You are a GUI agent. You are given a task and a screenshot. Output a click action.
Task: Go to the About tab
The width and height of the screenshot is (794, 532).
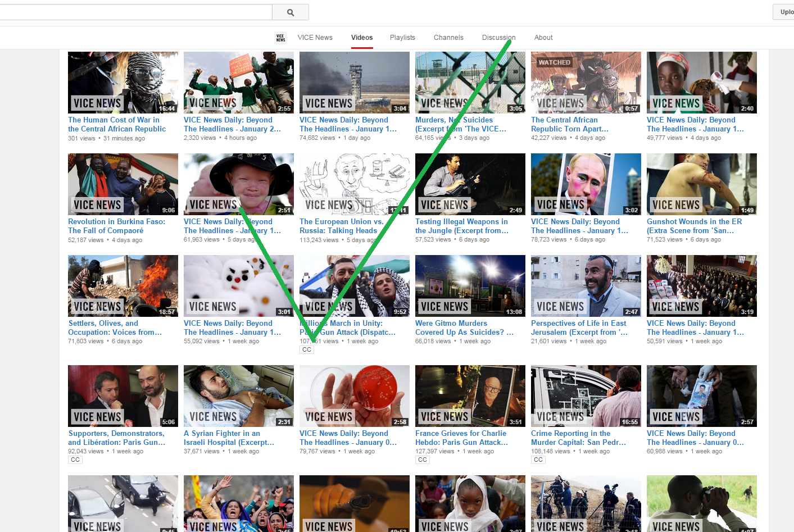click(543, 38)
